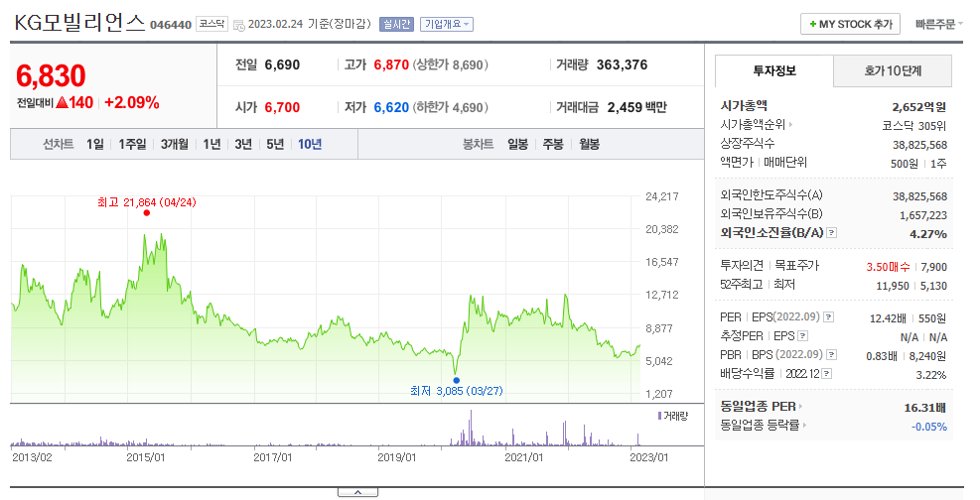Add stock with MY STOCK 추가 button

click(x=850, y=25)
